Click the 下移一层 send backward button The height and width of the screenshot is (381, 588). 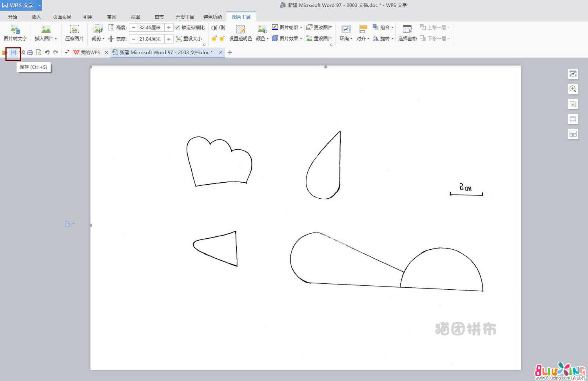[434, 38]
